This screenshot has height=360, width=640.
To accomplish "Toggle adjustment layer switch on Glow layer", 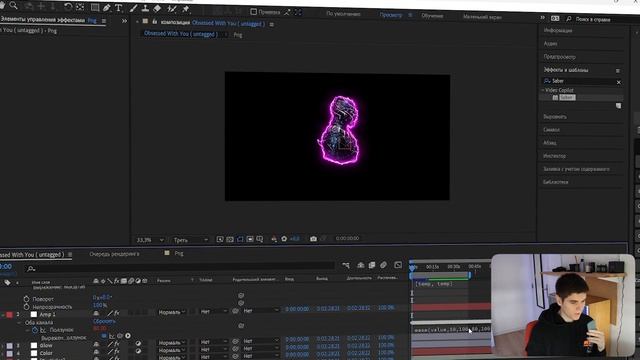I will tap(138, 344).
